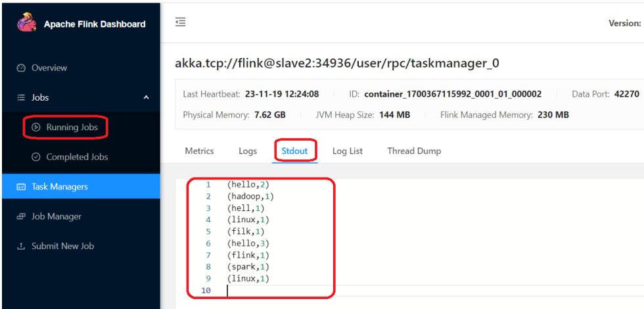Click the Overview dashboard icon
The width and height of the screenshot is (644, 309).
tap(20, 68)
